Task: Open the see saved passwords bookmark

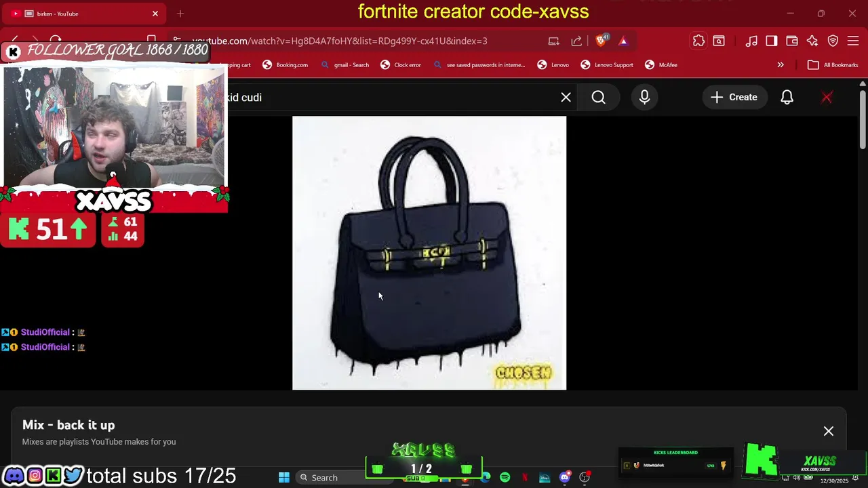Action: pos(479,65)
